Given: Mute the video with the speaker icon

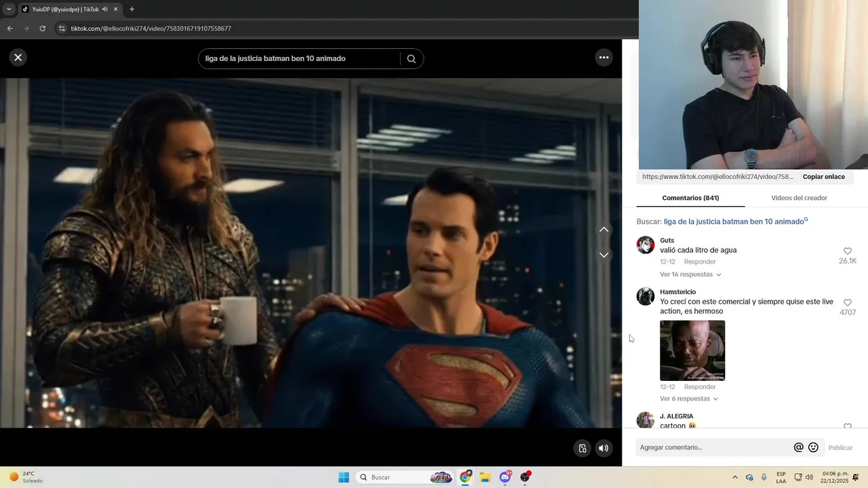Looking at the screenshot, I should pyautogui.click(x=604, y=448).
